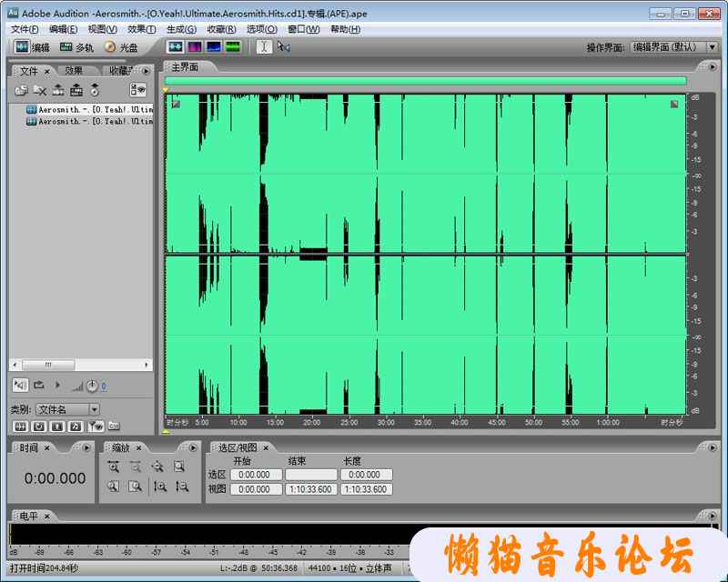The height and width of the screenshot is (582, 728).
Task: Click the green overview navigation bar
Action: coord(425,81)
